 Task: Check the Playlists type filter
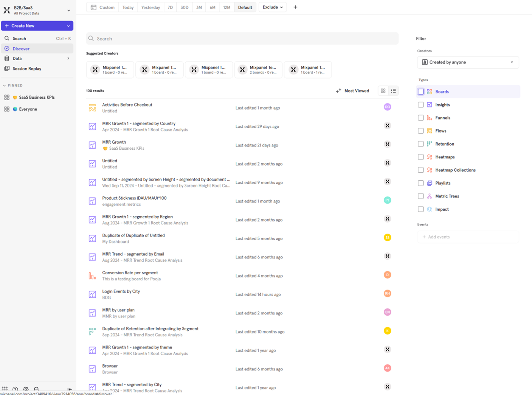pos(420,183)
